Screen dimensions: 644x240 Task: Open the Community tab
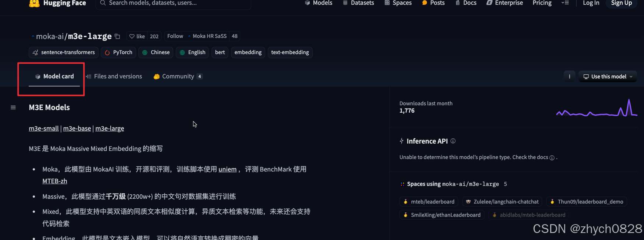[x=178, y=76]
